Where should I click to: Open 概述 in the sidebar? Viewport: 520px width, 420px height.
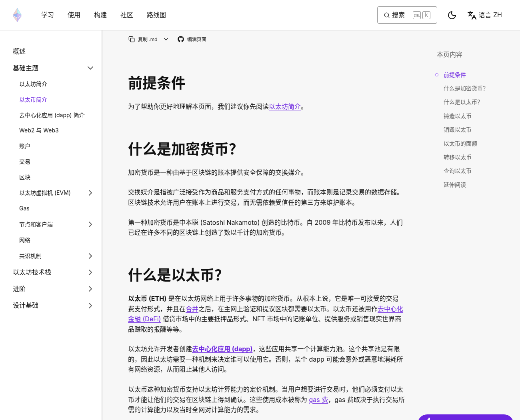(x=19, y=52)
